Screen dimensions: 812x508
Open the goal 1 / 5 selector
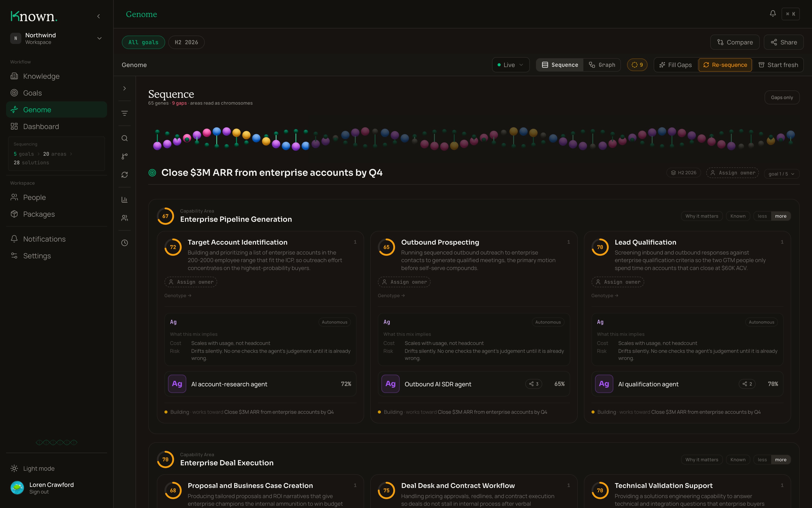pyautogui.click(x=782, y=174)
